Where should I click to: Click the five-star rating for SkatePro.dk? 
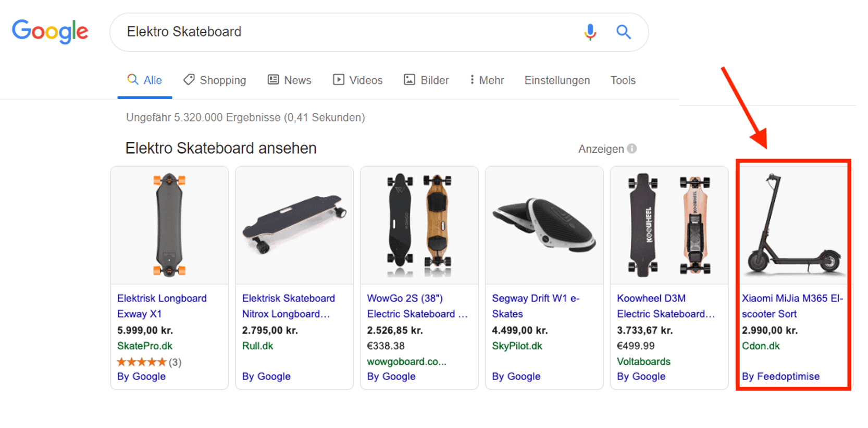click(141, 362)
